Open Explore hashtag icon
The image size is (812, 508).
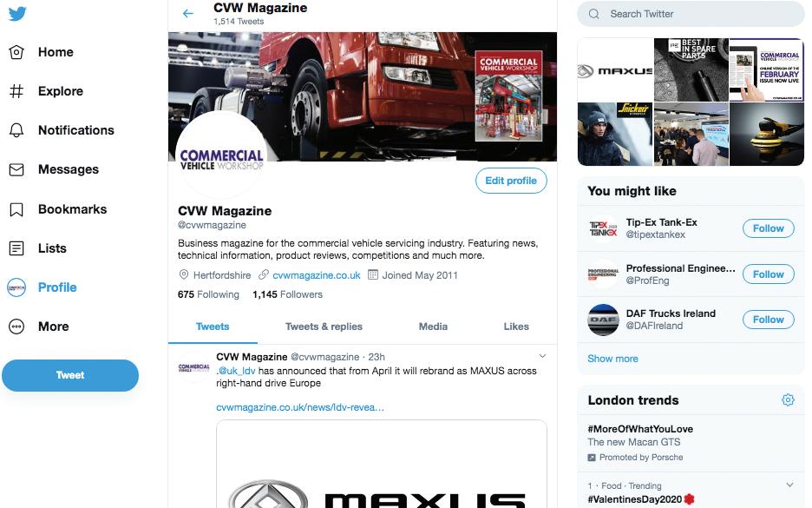[16, 91]
